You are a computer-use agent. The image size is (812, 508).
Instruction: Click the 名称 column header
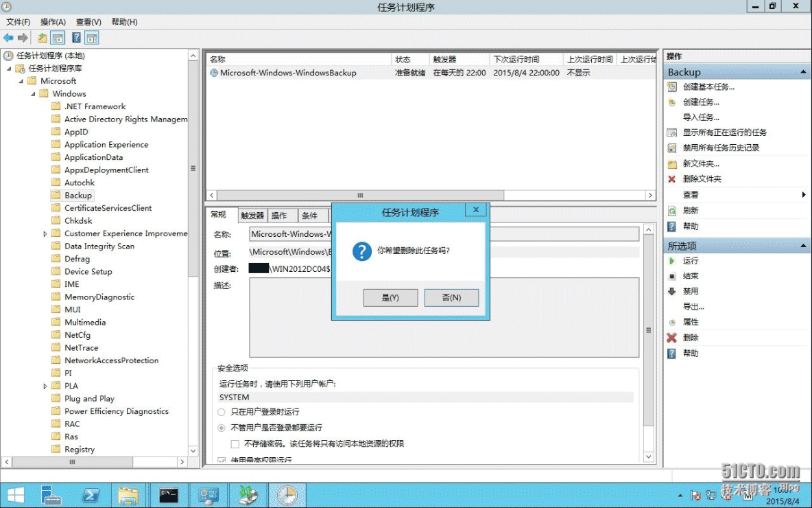click(x=299, y=60)
